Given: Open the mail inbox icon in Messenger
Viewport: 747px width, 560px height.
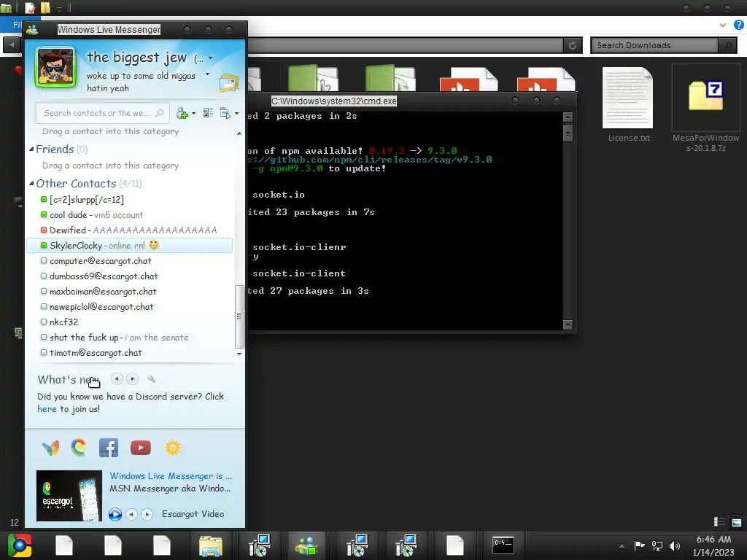Looking at the screenshot, I should tap(228, 83).
